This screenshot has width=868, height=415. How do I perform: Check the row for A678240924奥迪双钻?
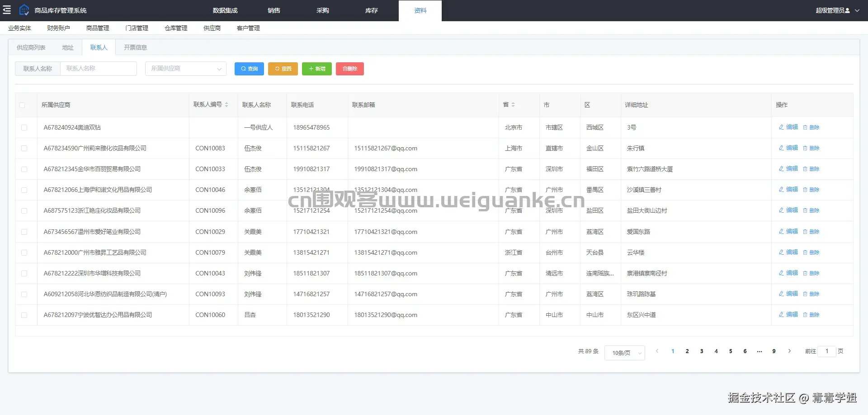coord(24,128)
